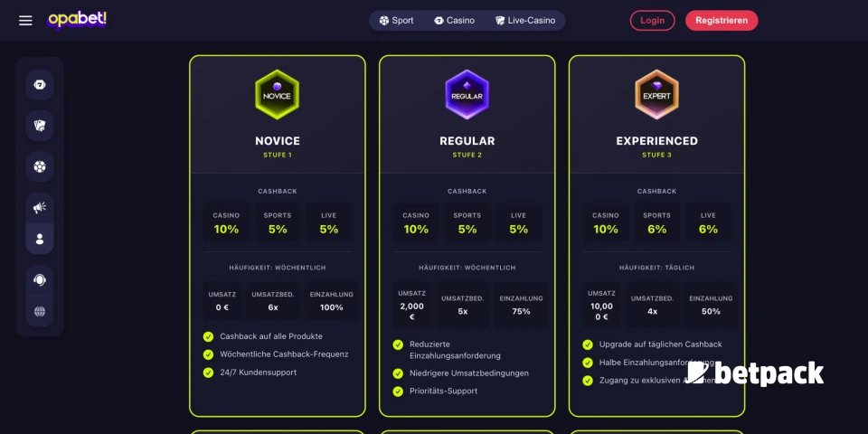Open the slots icon in sidebar

pos(40,85)
